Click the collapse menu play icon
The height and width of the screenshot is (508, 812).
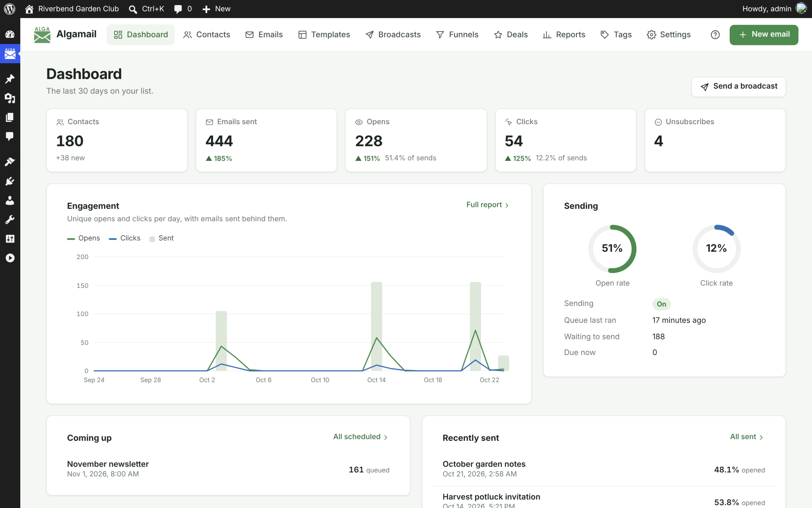point(10,258)
